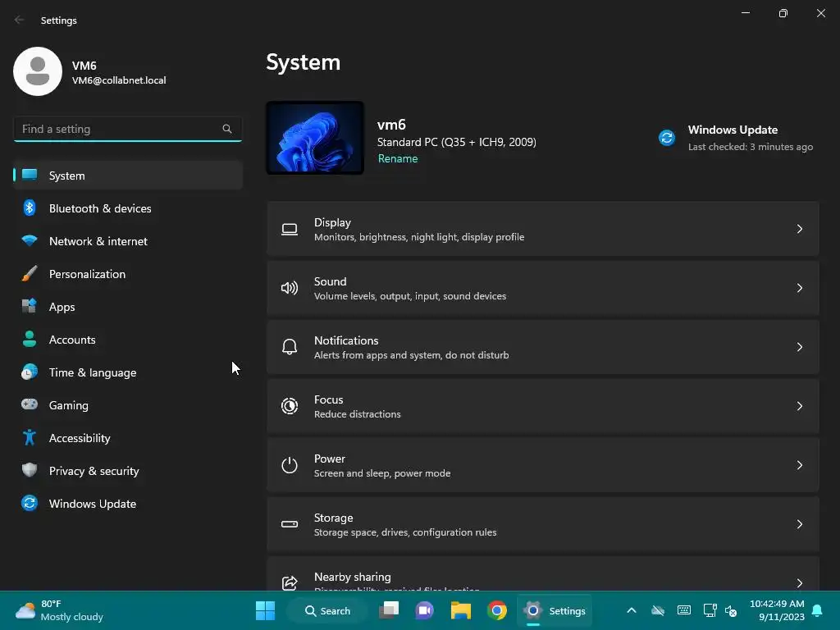The width and height of the screenshot is (840, 630).
Task: Open the Power settings chevron
Action: point(799,465)
